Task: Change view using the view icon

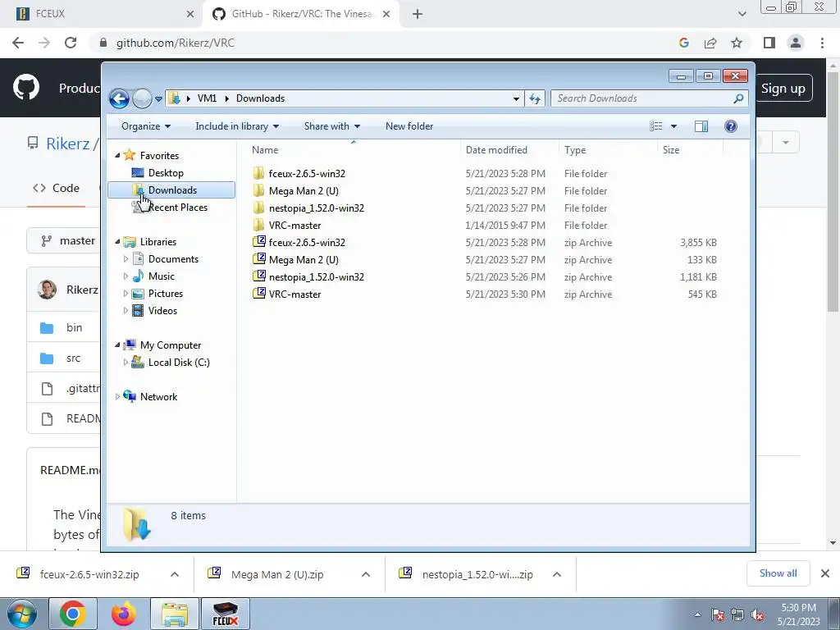Action: click(655, 126)
